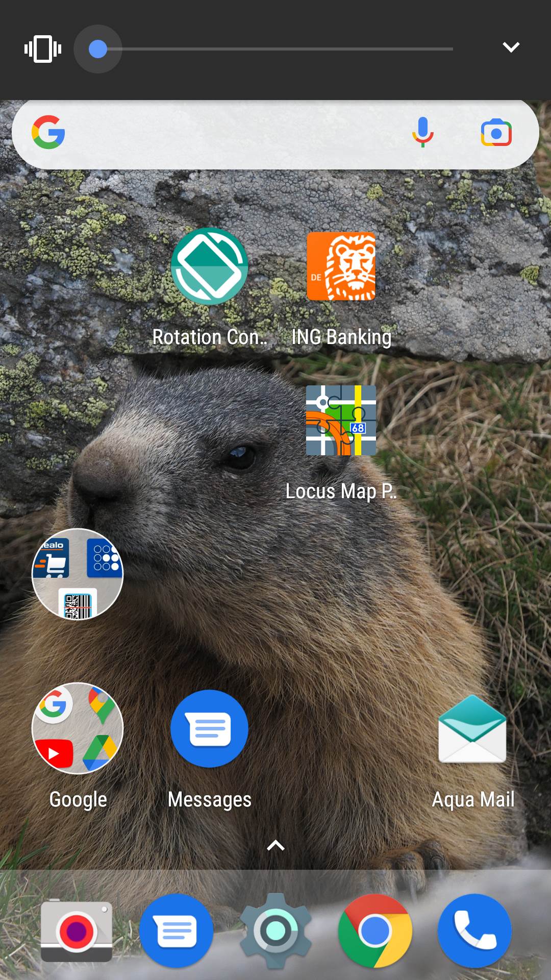
Task: Tap the Google G logo
Action: click(x=48, y=132)
